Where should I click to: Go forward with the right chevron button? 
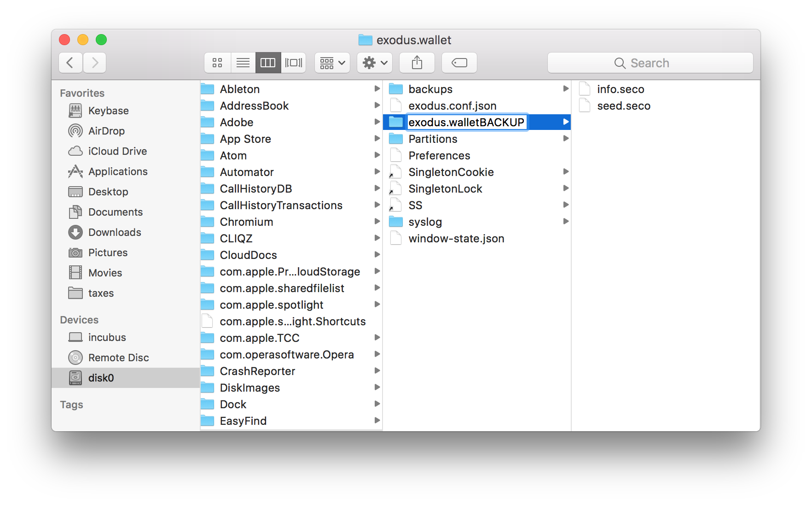[x=95, y=63]
